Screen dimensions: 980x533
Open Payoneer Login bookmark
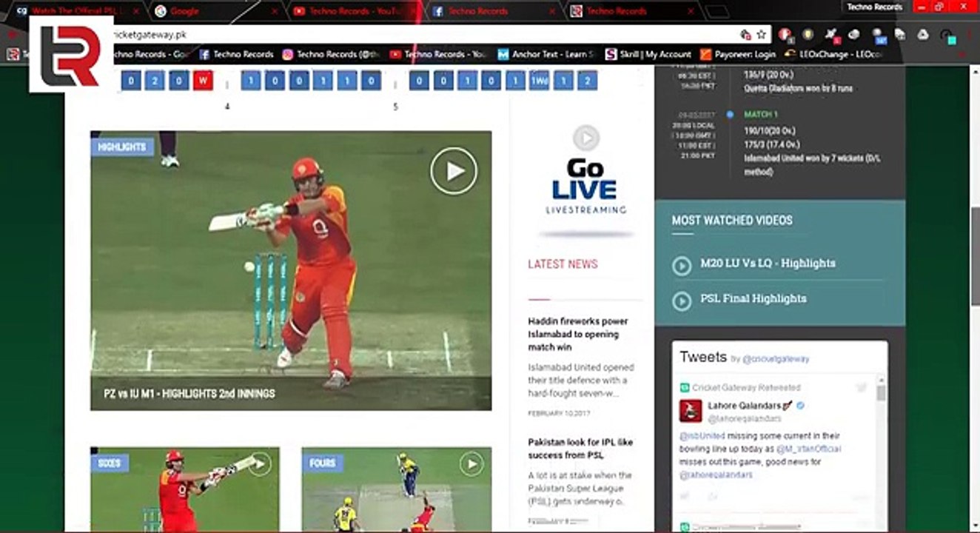738,54
